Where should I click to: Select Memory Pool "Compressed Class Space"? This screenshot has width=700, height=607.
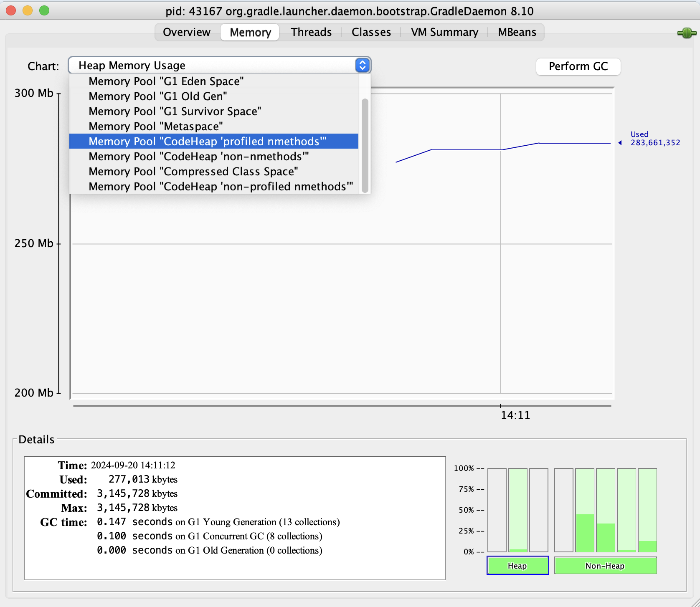click(193, 171)
